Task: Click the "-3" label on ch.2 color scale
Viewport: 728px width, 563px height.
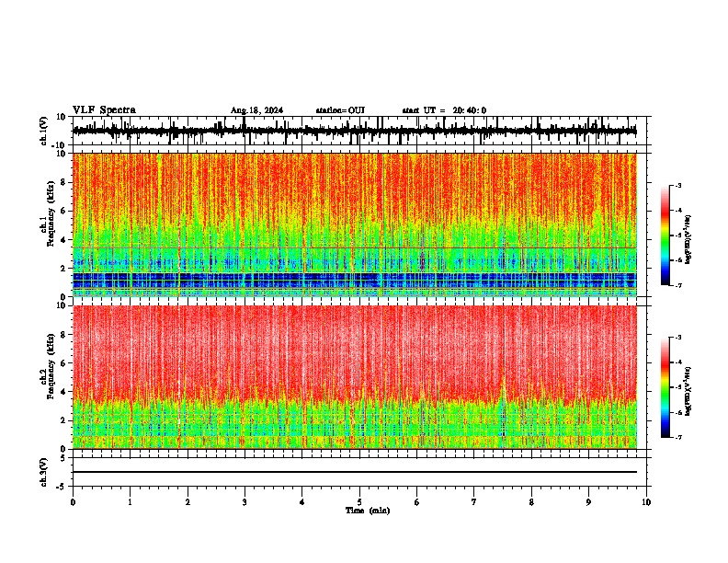Action: click(x=677, y=338)
